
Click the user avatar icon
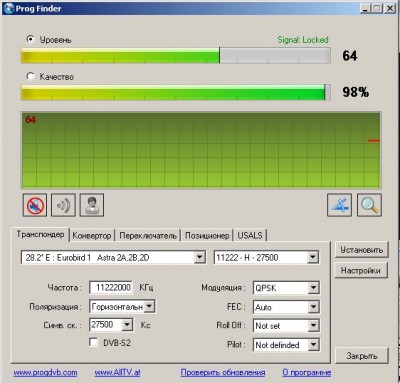click(92, 205)
